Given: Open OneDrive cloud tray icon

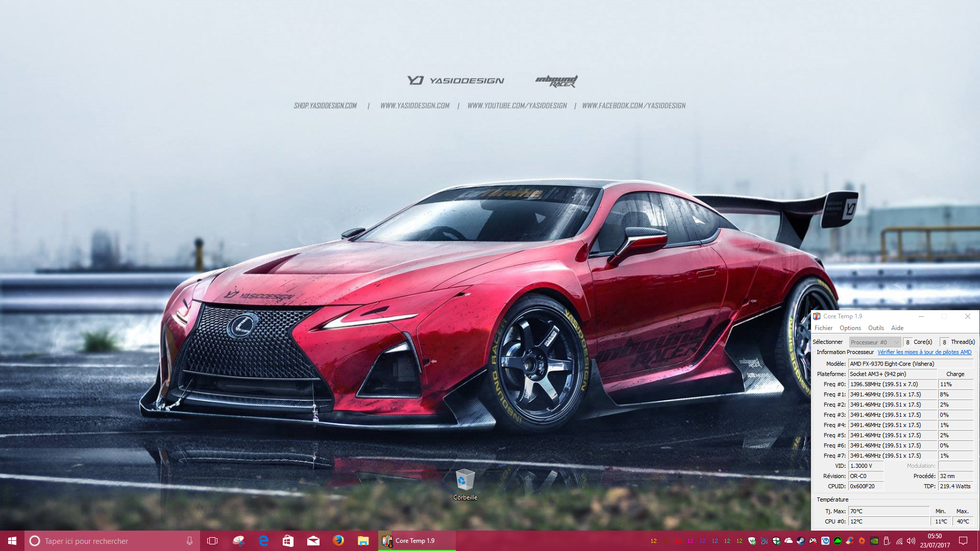Looking at the screenshot, I should click(x=789, y=541).
